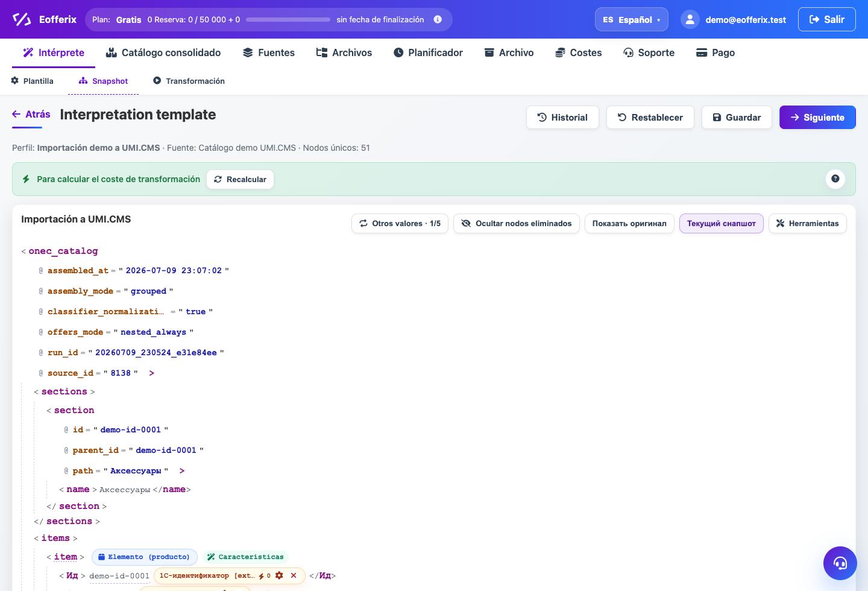This screenshot has width=868, height=591.
Task: Click the 1С-идентификатор mapping label
Action: [x=207, y=576]
